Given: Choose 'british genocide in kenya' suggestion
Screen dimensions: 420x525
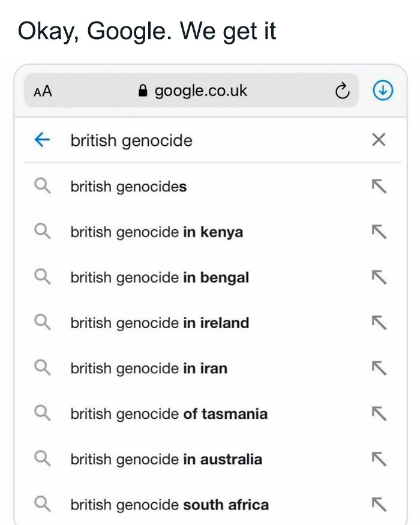Looking at the screenshot, I should tap(157, 232).
